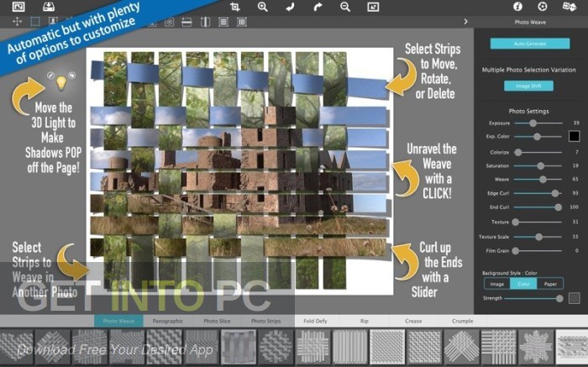Select the Crop tool
The image size is (588, 367).
(235, 7)
